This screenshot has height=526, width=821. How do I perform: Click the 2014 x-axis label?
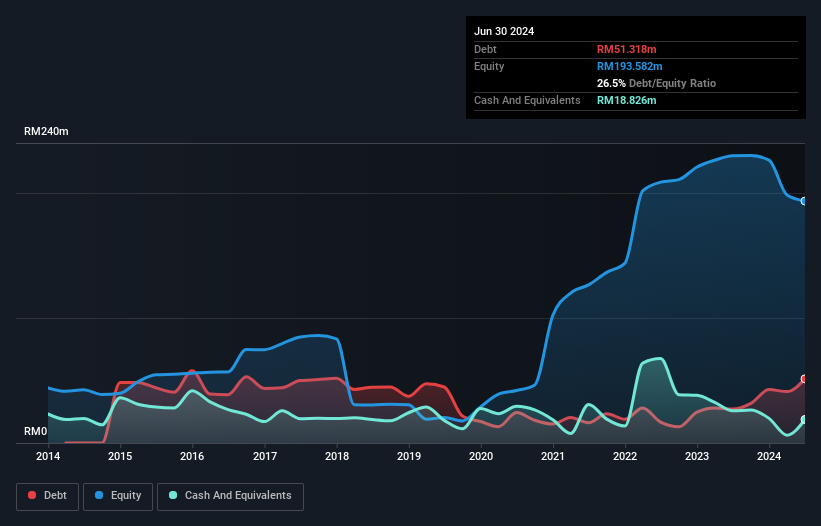click(x=48, y=456)
